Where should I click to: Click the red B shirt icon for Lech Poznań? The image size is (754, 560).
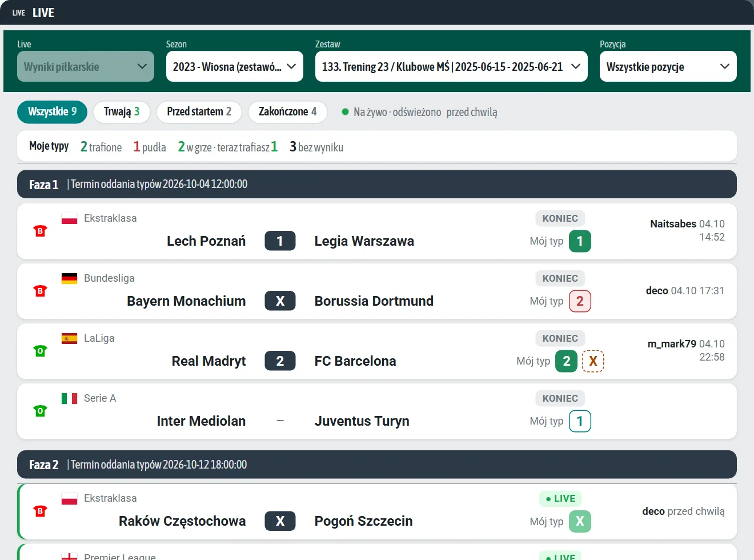point(40,231)
